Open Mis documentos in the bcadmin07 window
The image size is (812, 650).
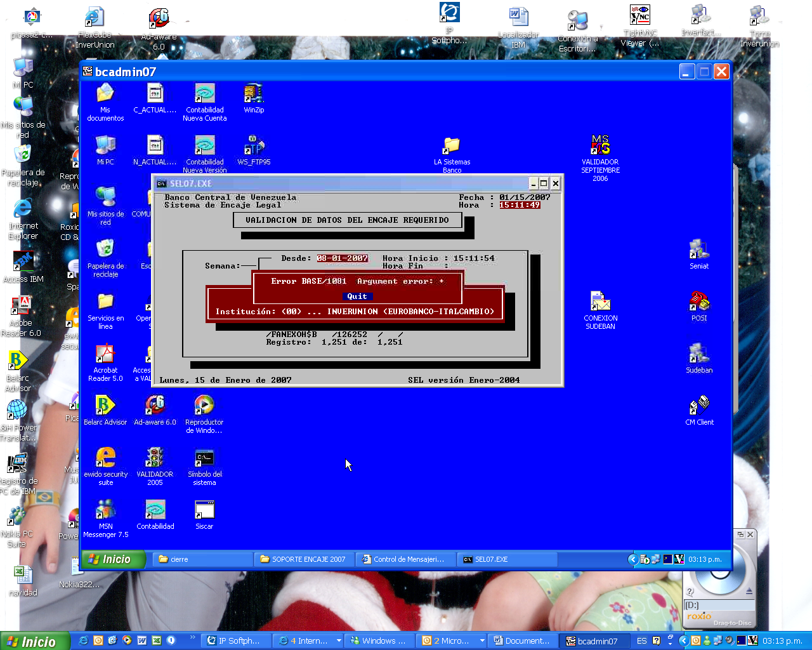pyautogui.click(x=105, y=102)
